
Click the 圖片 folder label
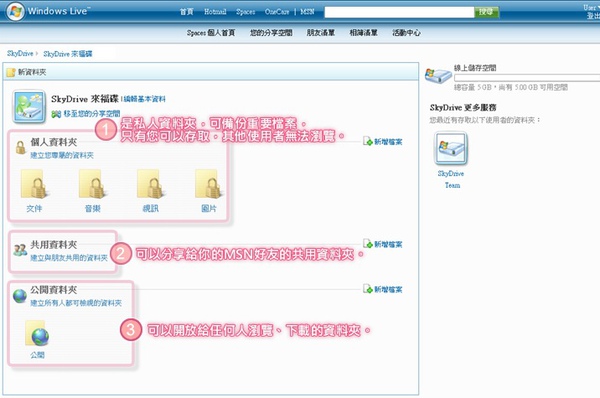[209, 209]
